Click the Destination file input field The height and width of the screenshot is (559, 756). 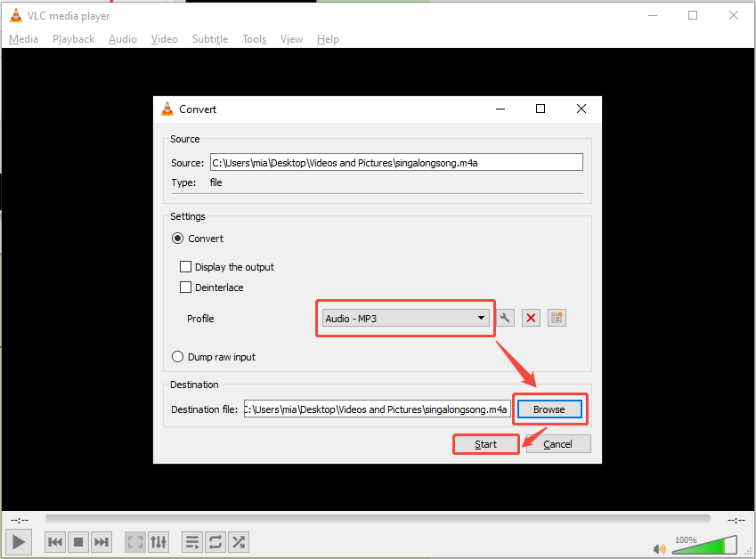tap(377, 409)
